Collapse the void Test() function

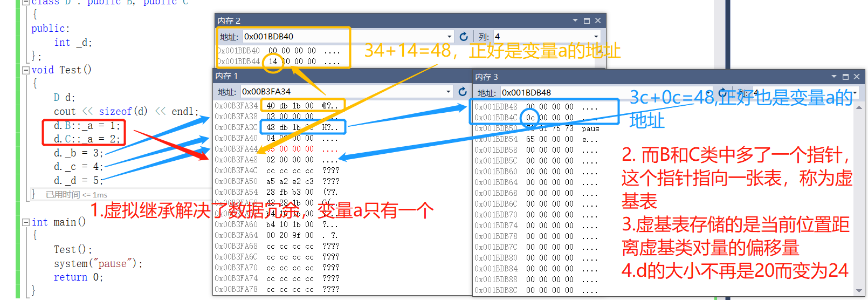point(25,70)
